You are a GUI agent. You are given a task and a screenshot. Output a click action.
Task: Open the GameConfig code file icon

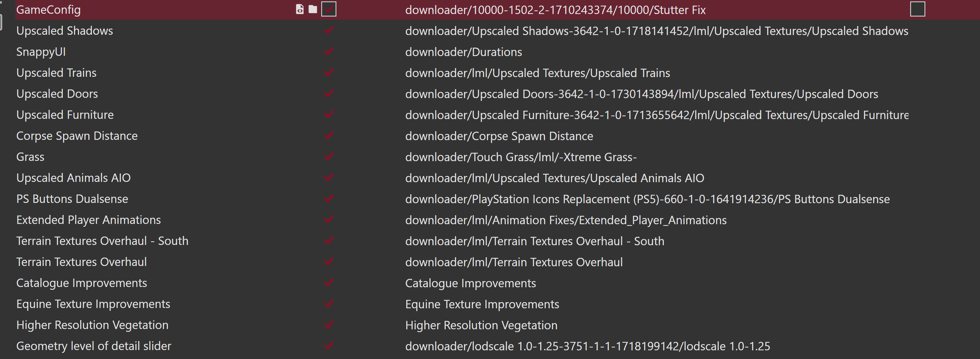tap(300, 10)
